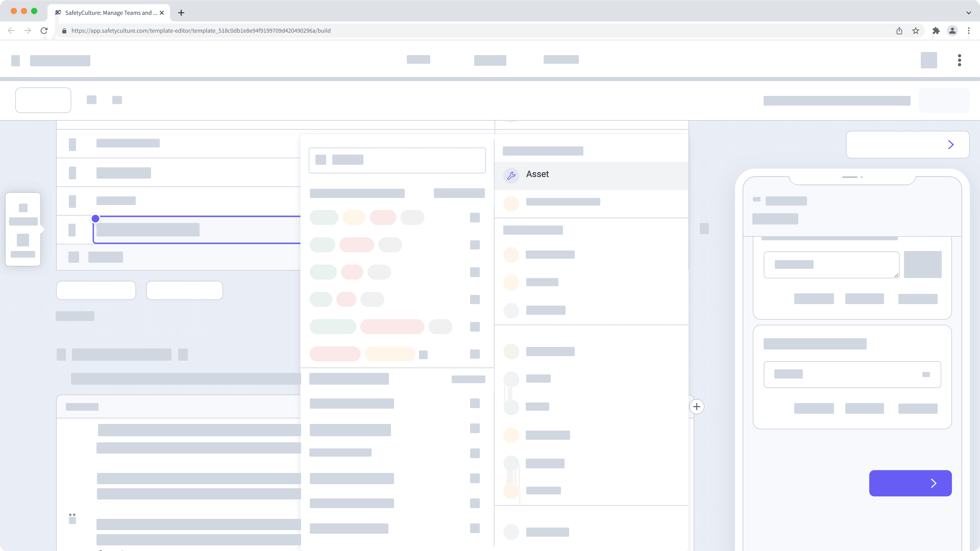Viewport: 980px width, 551px height.
Task: Select the SafetyCulture browser tab
Action: coord(109,12)
